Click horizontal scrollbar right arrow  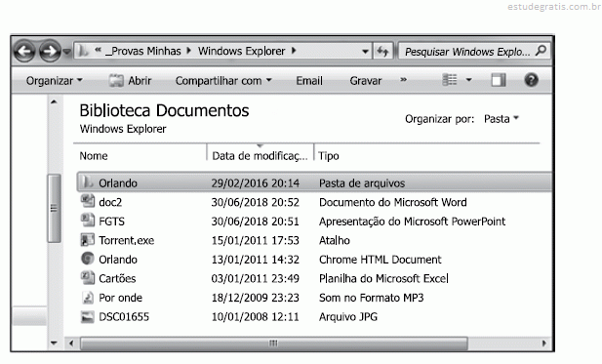(x=544, y=343)
